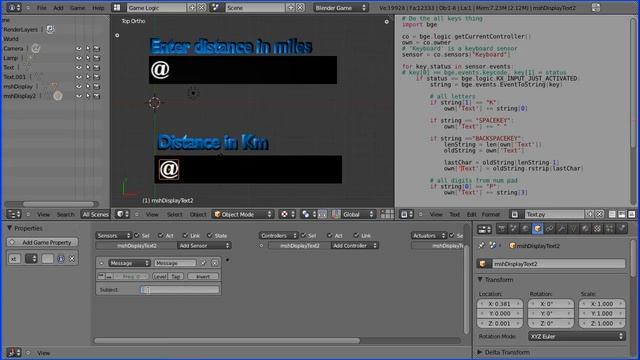This screenshot has height=360, width=640.
Task: Remove the Message sensor with X
Action: point(215,263)
